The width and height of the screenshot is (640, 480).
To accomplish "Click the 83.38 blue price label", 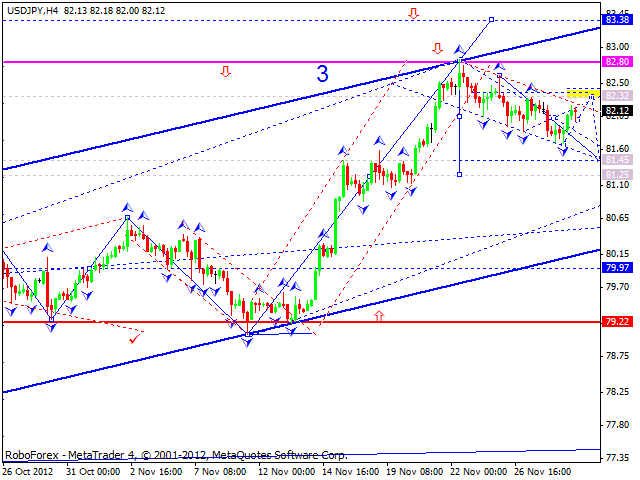I will click(617, 20).
